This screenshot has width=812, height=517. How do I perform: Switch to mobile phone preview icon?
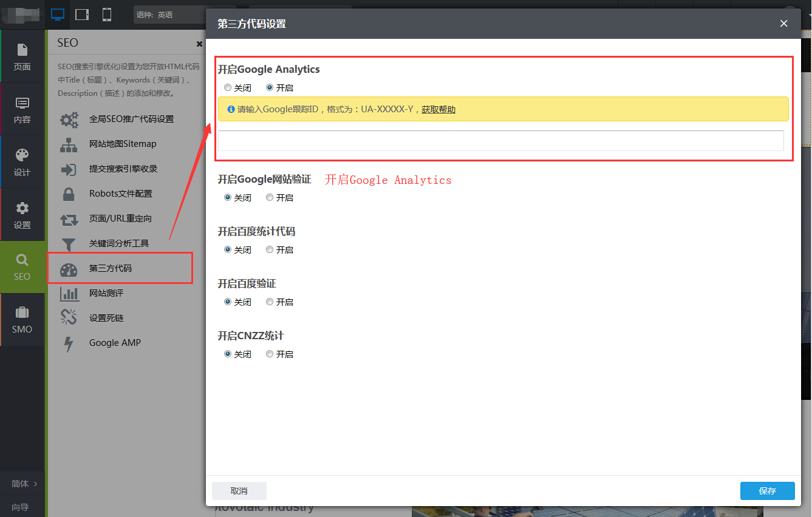point(107,15)
